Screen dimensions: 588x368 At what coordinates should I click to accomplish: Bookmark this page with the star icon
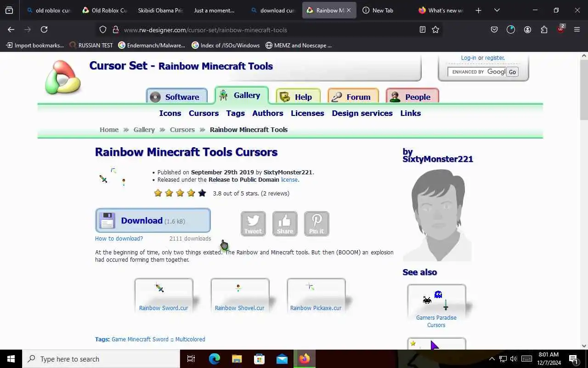tap(435, 30)
